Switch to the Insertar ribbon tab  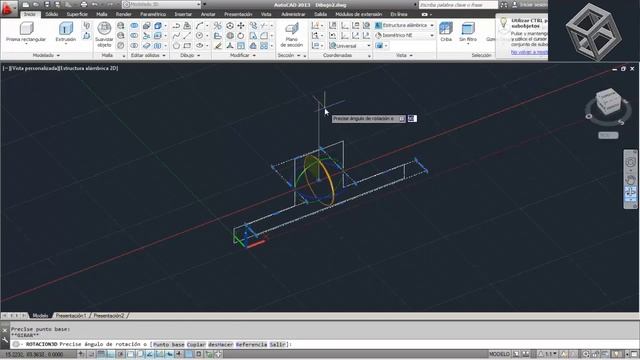(x=183, y=14)
